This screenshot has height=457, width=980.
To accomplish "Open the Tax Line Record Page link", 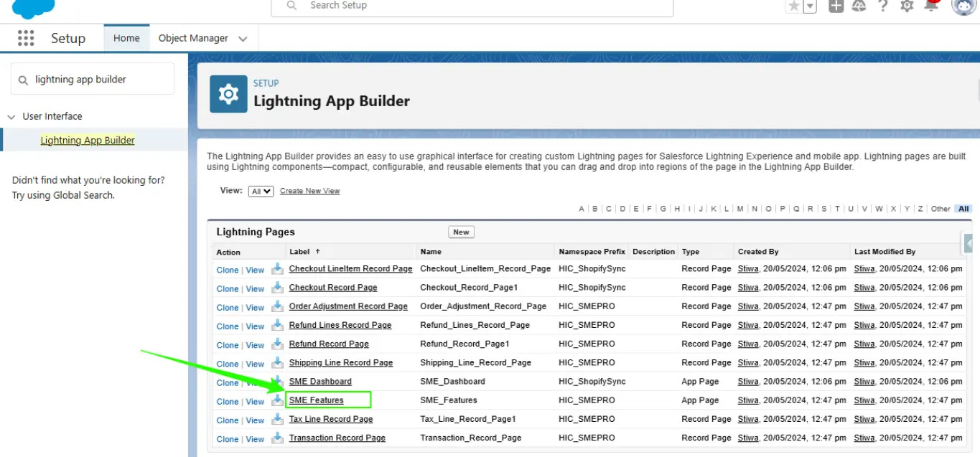I will tap(331, 419).
